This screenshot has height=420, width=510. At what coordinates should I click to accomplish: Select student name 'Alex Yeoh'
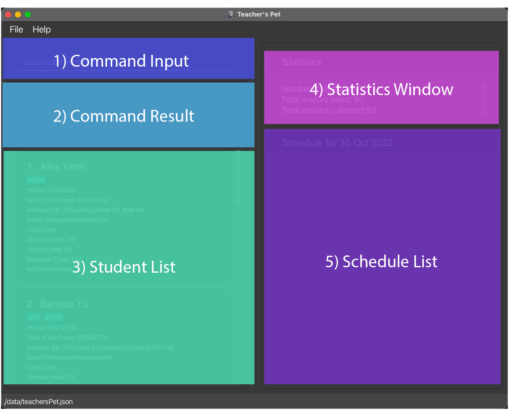63,166
